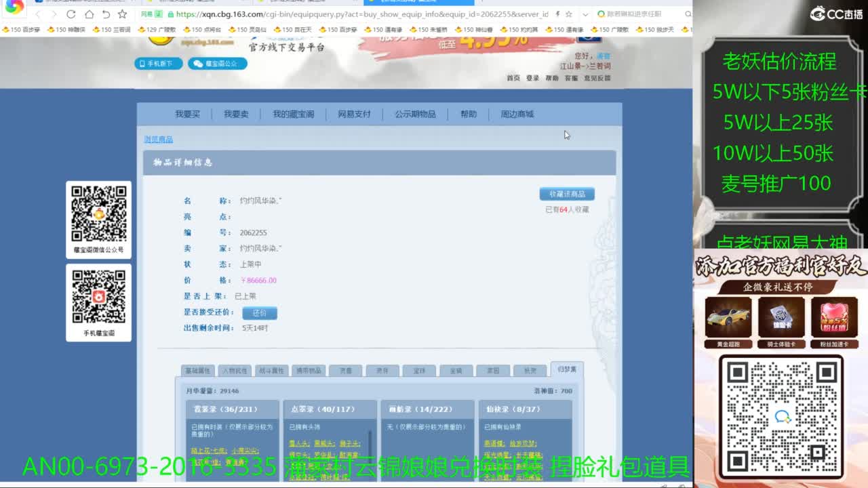Switch to the 家园 tab
This screenshot has height=488, width=868.
tap(493, 371)
